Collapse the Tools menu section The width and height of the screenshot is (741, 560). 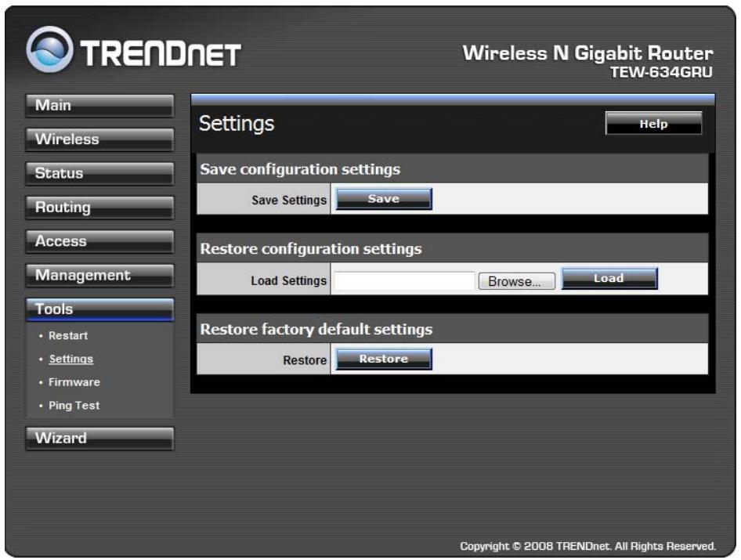point(99,309)
